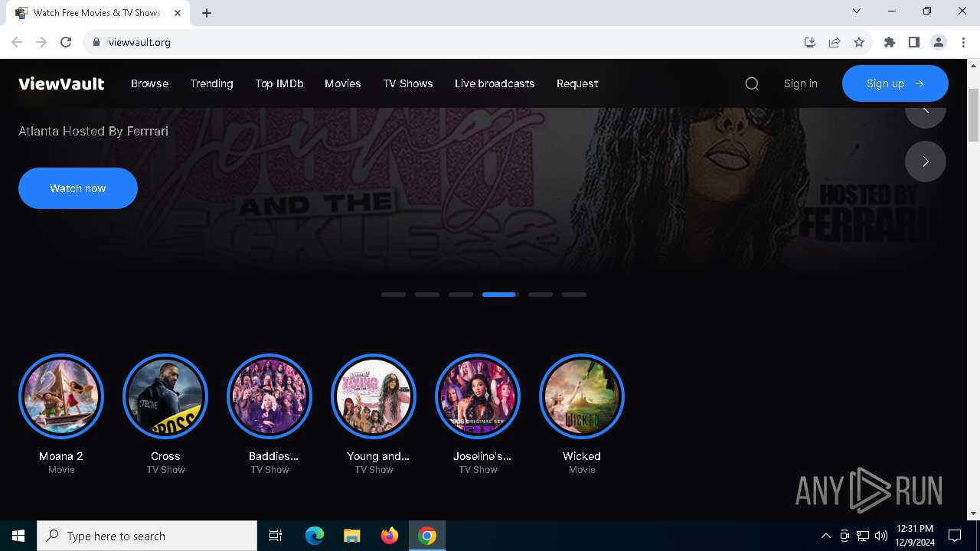Click the Cross title text
The height and width of the screenshot is (551, 980).
165,456
